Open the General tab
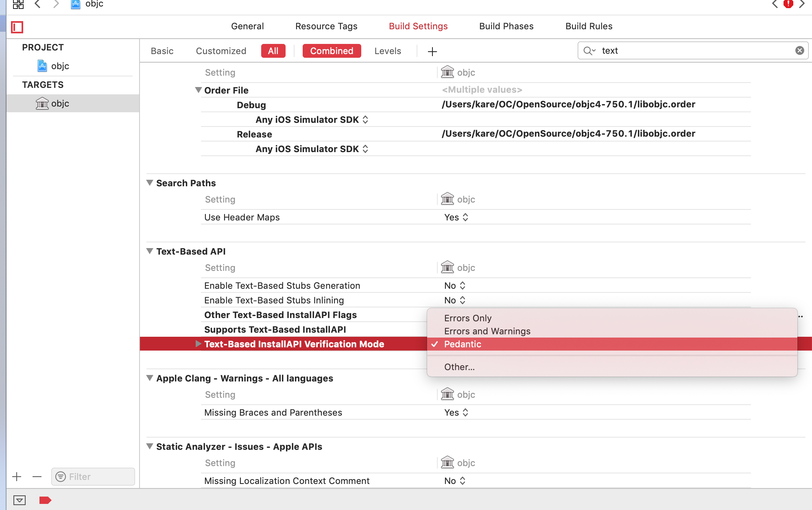 pos(247,26)
